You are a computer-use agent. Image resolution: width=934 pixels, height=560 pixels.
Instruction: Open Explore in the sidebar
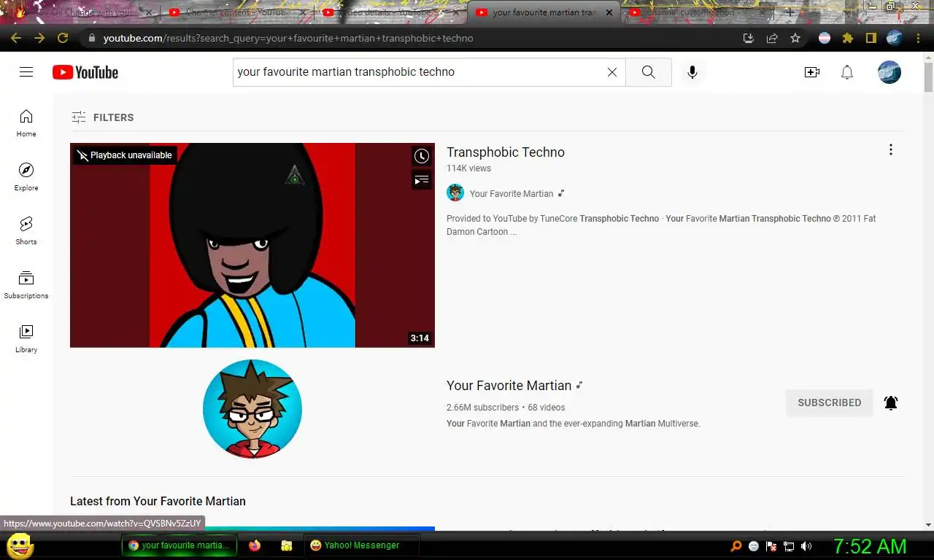pyautogui.click(x=26, y=177)
